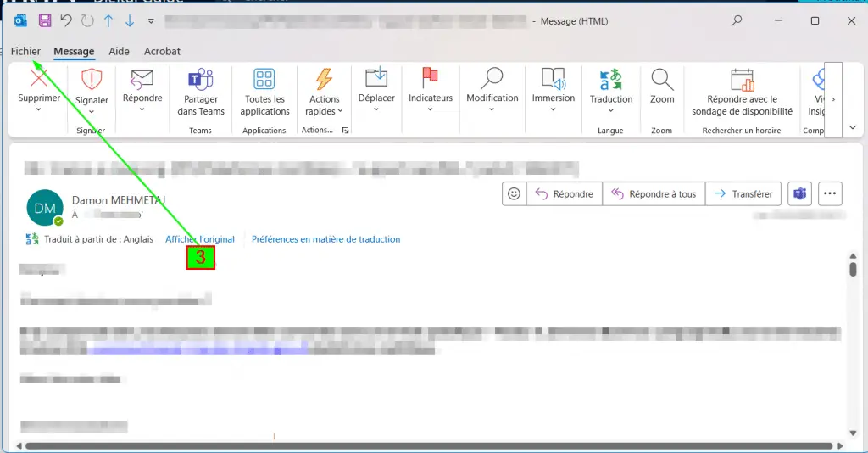Open the Acrobat tab
Image resolution: width=868 pixels, height=453 pixels.
162,51
